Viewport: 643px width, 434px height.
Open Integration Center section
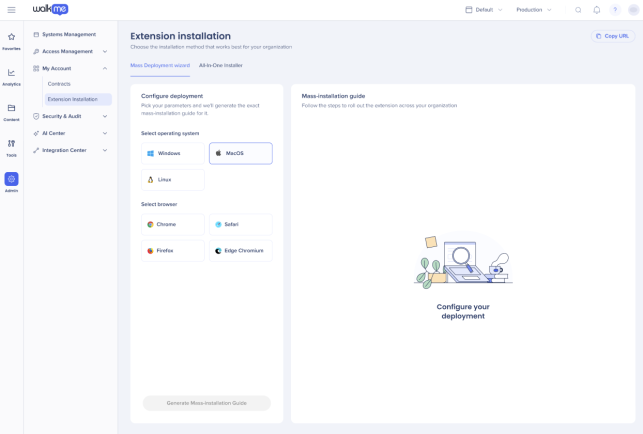64,150
